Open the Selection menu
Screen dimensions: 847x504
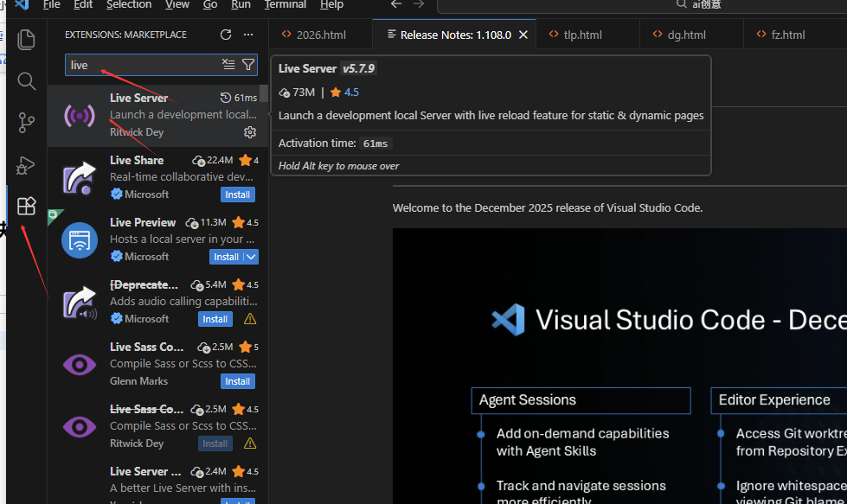click(x=129, y=5)
